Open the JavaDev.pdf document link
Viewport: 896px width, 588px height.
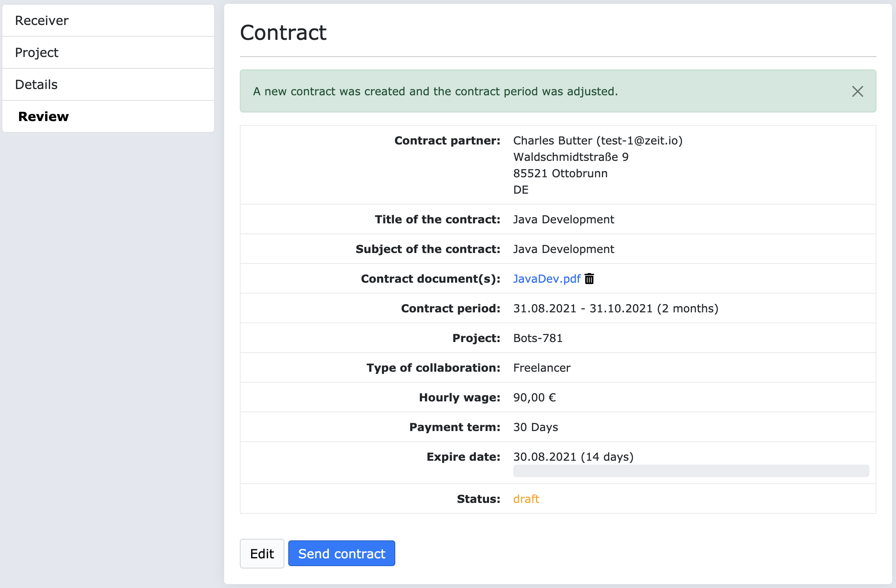546,279
